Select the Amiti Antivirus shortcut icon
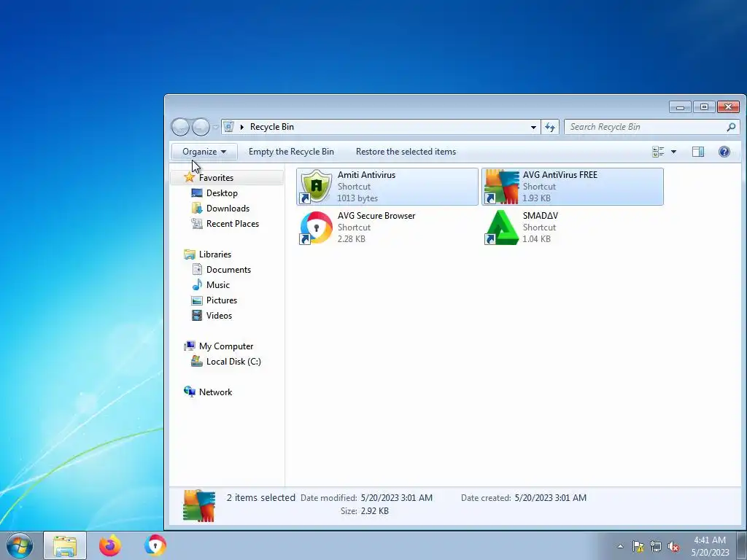Screen dimensions: 747x560 coord(316,187)
